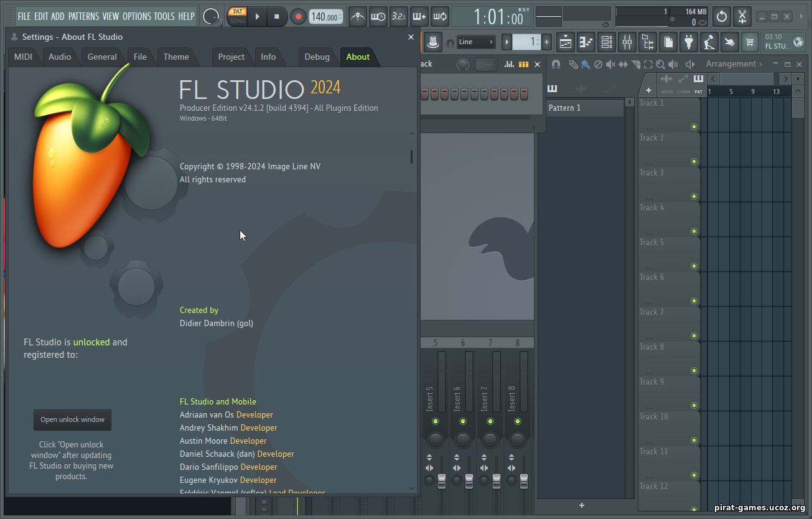
Task: Click the typing keyboard hat icon
Action: click(x=434, y=42)
